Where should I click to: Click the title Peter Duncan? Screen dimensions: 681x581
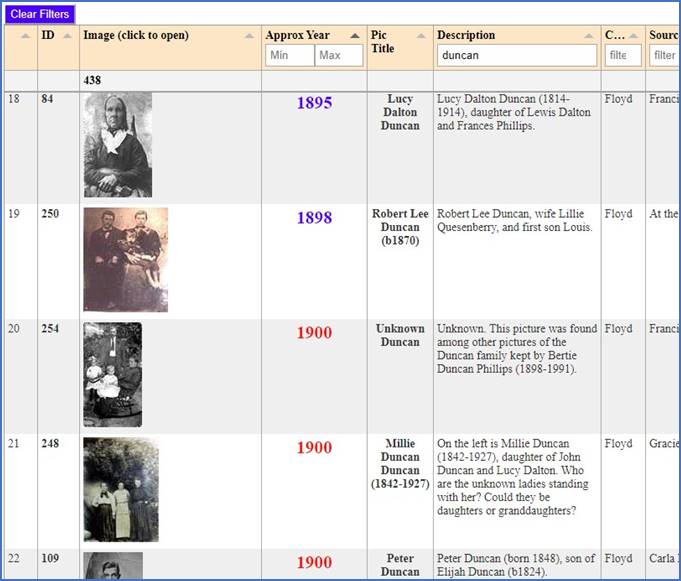pyautogui.click(x=400, y=565)
